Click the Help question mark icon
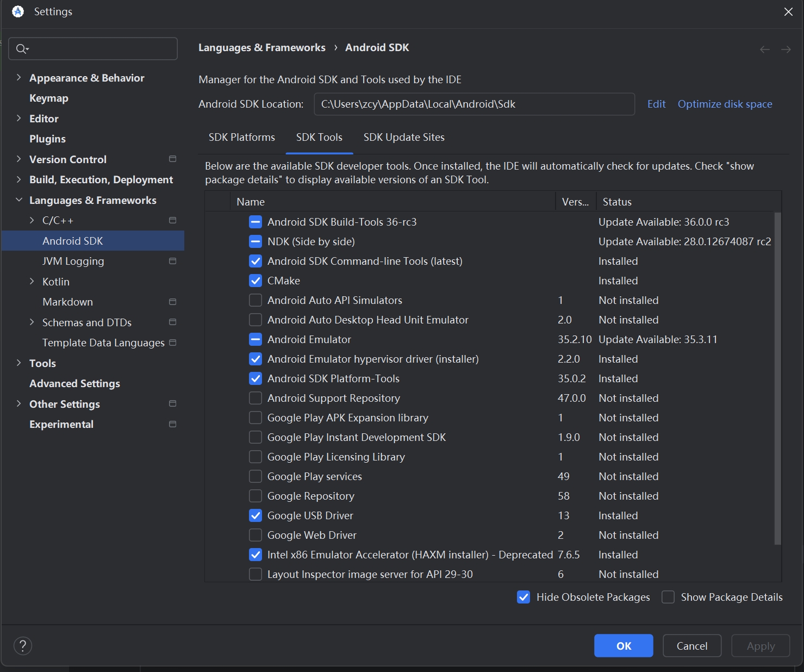This screenshot has width=804, height=672. click(x=23, y=645)
